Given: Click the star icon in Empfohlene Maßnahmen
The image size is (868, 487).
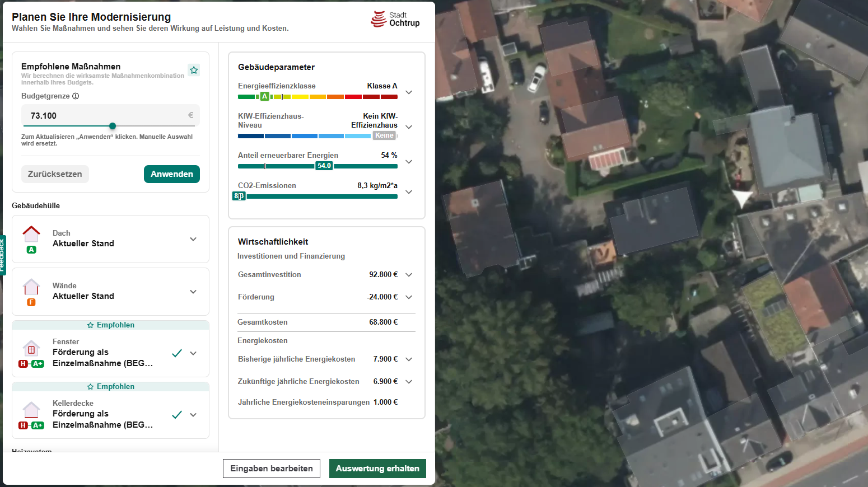Looking at the screenshot, I should 194,70.
